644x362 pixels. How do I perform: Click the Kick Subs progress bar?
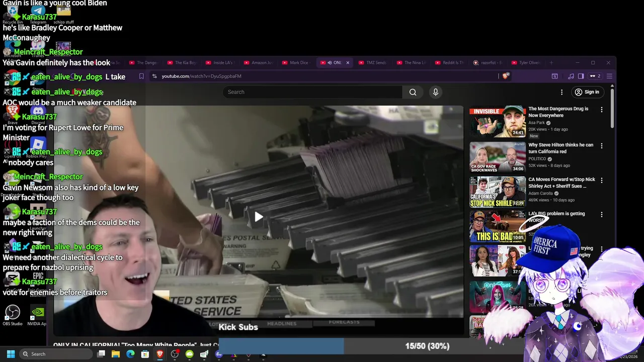372,346
